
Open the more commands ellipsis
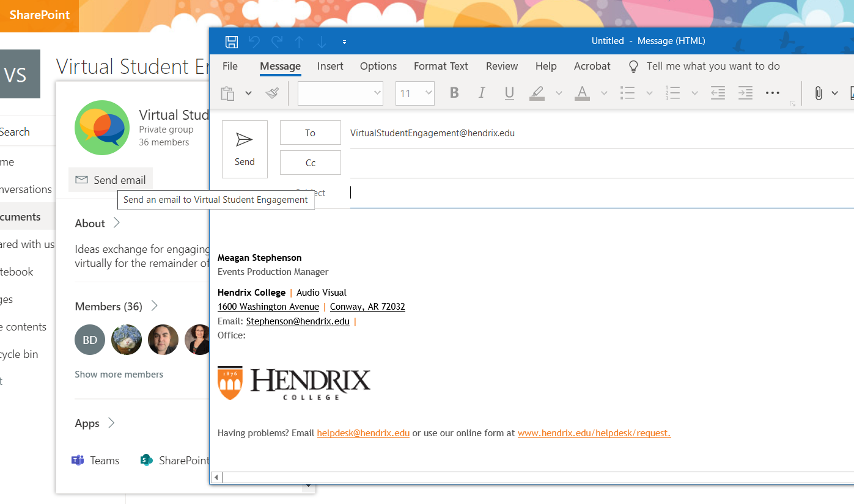click(x=773, y=93)
